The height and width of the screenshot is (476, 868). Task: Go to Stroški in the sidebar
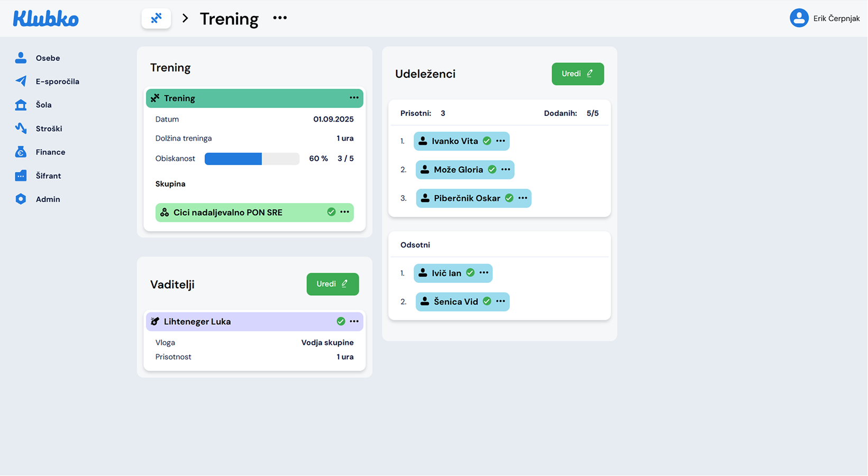49,129
